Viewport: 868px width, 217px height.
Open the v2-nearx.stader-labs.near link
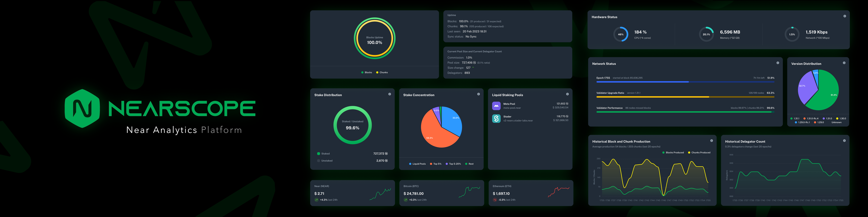click(x=518, y=121)
